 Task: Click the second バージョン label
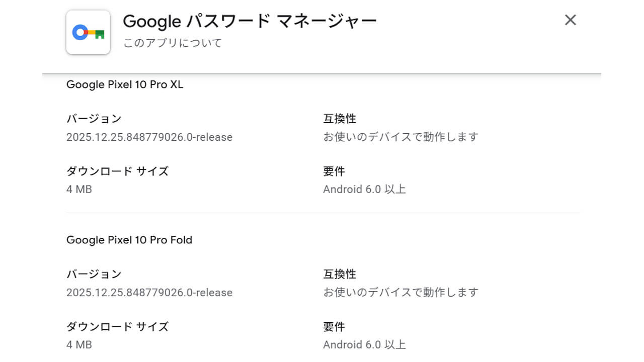pos(94,274)
